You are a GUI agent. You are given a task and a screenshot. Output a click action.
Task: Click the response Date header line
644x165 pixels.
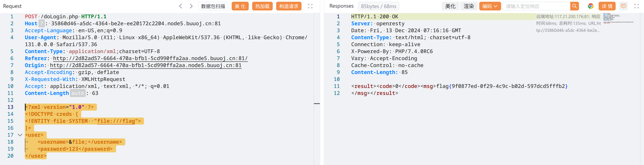[x=406, y=30]
